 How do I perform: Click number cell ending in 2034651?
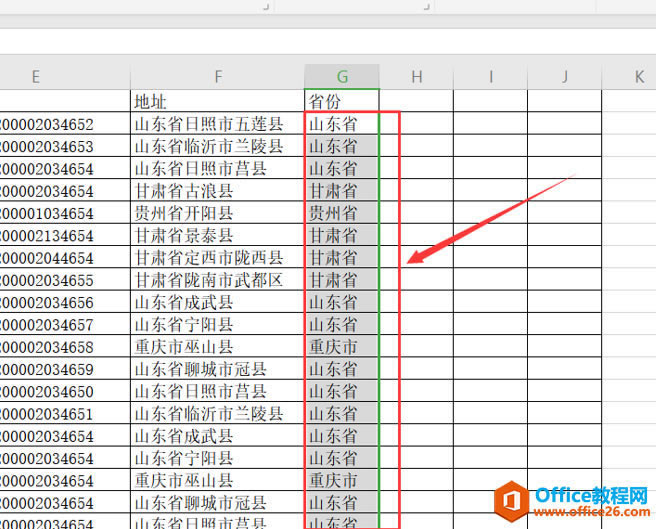click(65, 413)
